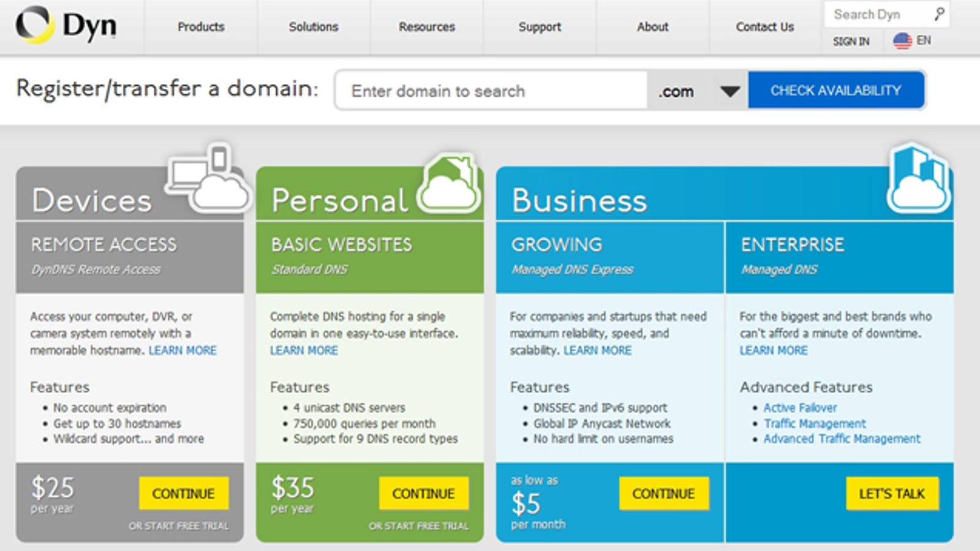Viewport: 980px width, 551px height.
Task: Click the SIGN IN link
Action: (851, 42)
